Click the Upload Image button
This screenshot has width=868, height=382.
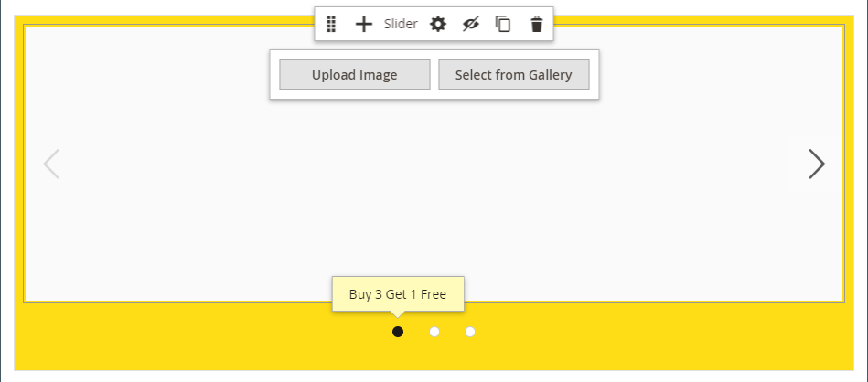pos(354,75)
